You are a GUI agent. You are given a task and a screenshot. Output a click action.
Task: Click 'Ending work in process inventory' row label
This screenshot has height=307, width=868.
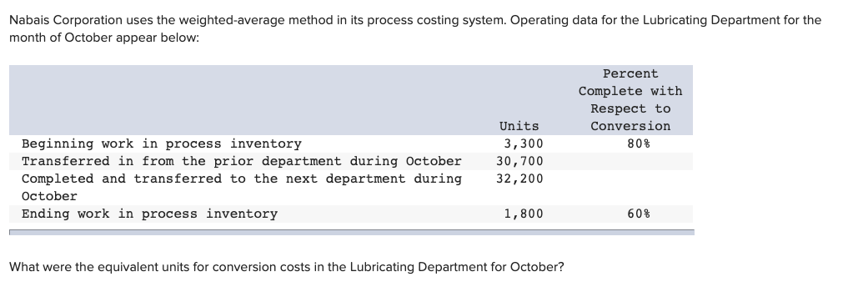(149, 214)
